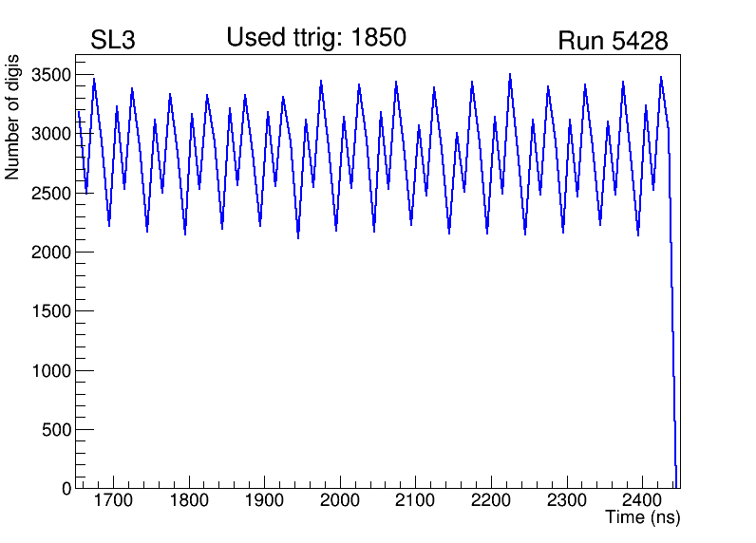Select the 3000 y-axis tick label
Image resolution: width=756 pixels, height=543 pixels.
(x=52, y=134)
